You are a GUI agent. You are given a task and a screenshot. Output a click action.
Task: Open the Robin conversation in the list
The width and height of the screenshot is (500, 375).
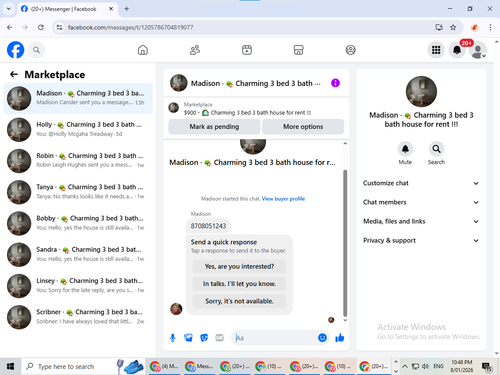click(78, 161)
